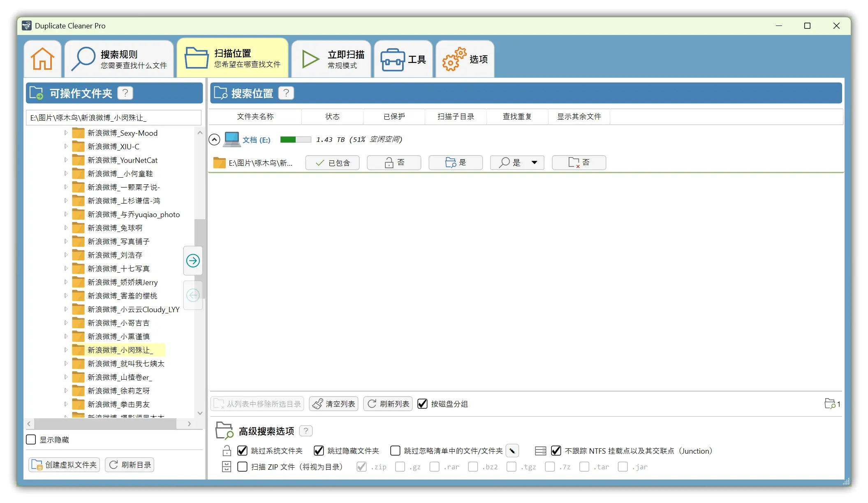Click folder icon of 新浪微博_XIU-C
868x503 pixels.
[78, 146]
